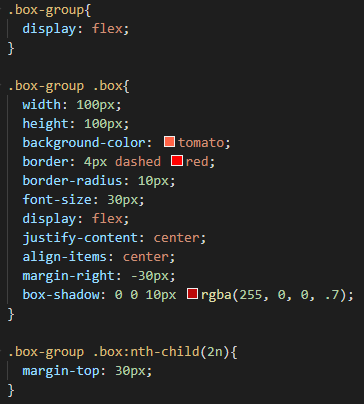Click the 'tomato' color value
Screen dimensions: 364x404
pos(201,143)
